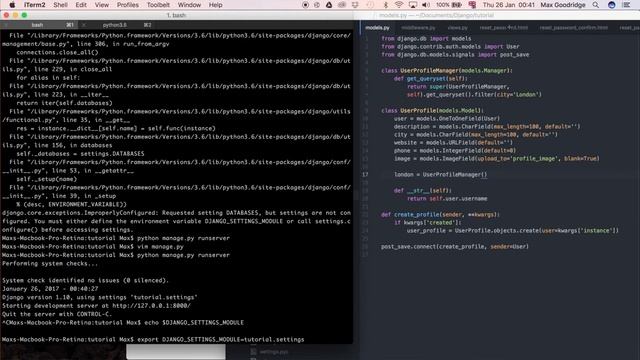The width and height of the screenshot is (640, 360).
Task: Open the Toolbelt menu
Action: [x=158, y=5]
